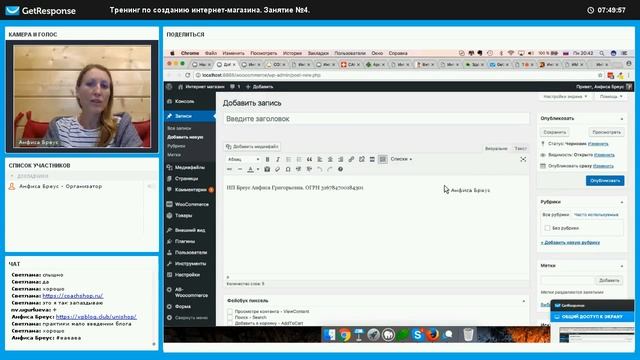Click the Chrome address bar
This screenshot has width=640, height=360.
point(395,76)
